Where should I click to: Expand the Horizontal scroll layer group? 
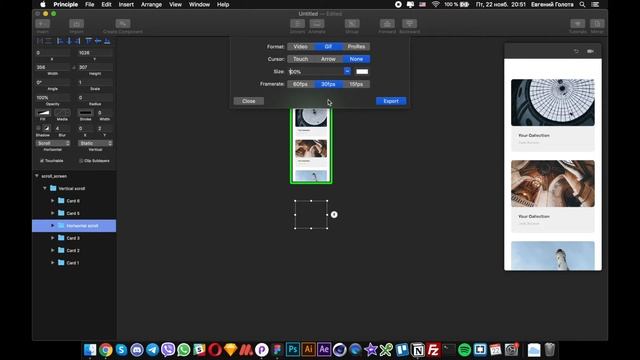tap(52, 226)
